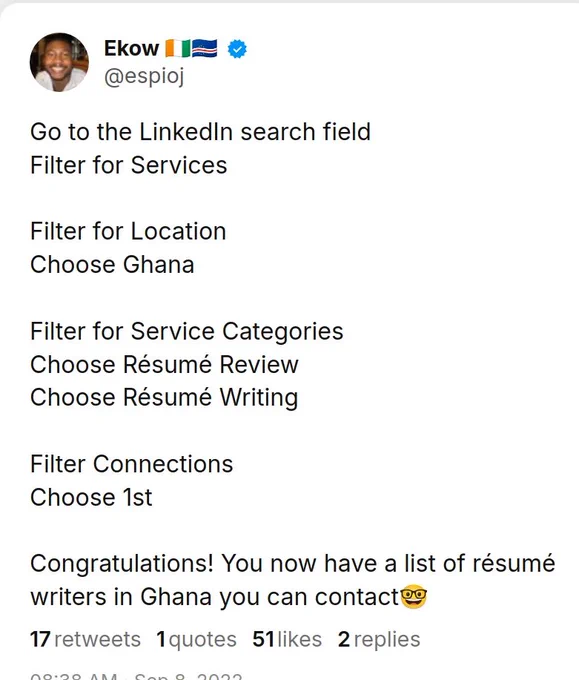This screenshot has width=579, height=680.
Task: View the 17 retweets list
Action: 85,639
